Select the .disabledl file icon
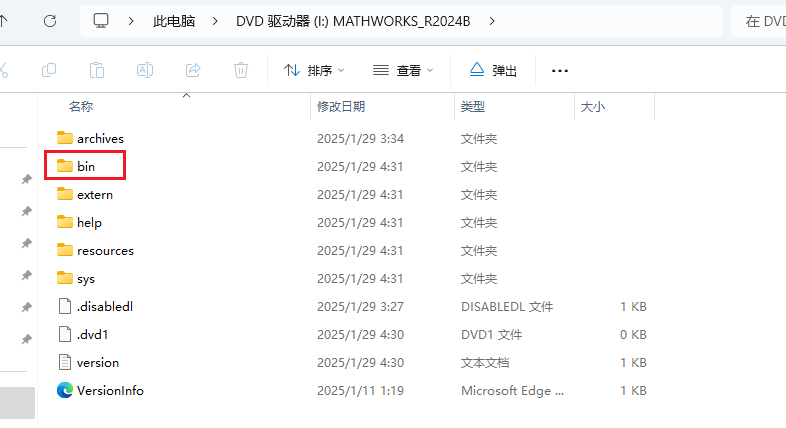The height and width of the screenshot is (428, 786). [x=65, y=306]
